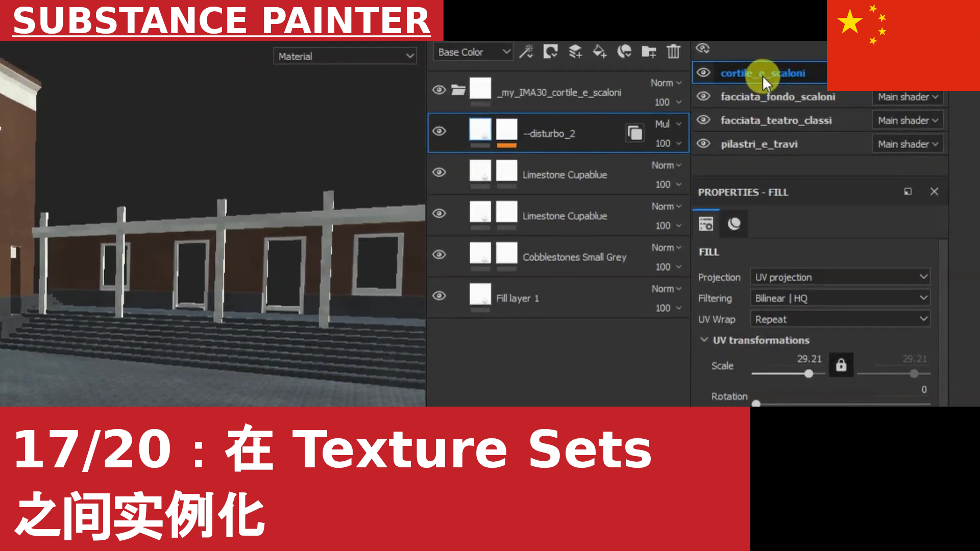
Task: Click the folder icon of _my_IMA30_cortile_e_scaloni
Action: pos(458,90)
